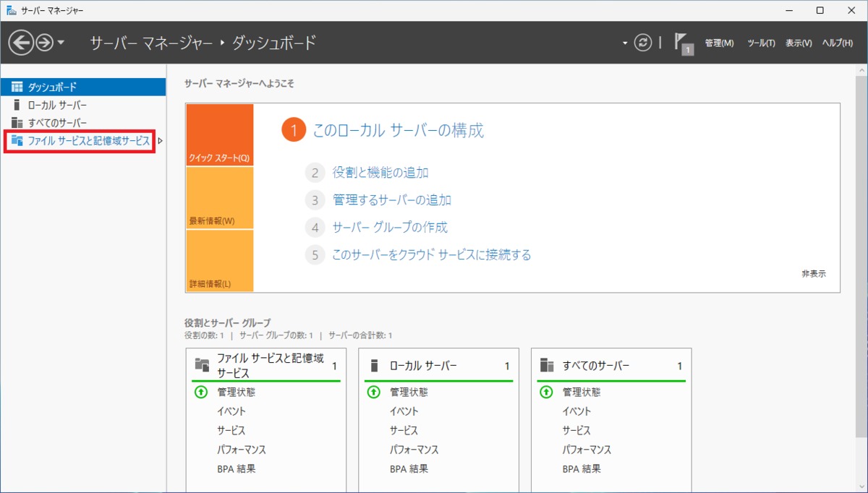Expand arrow beside ファイル サービスと記憶域サービス

click(x=160, y=141)
